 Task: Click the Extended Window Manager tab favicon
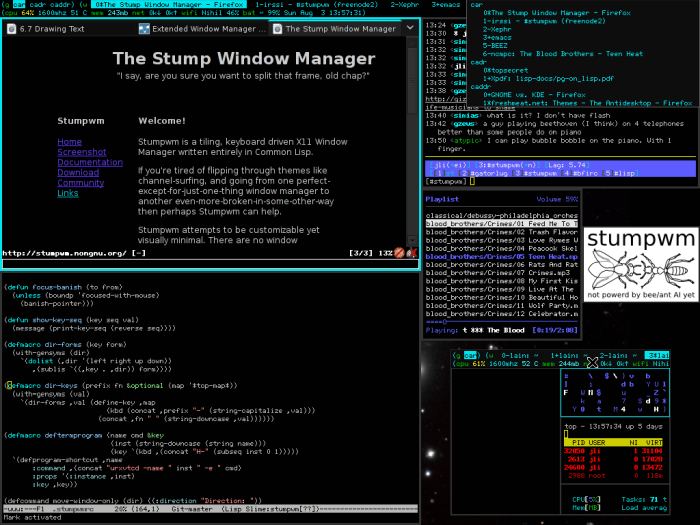[143, 30]
